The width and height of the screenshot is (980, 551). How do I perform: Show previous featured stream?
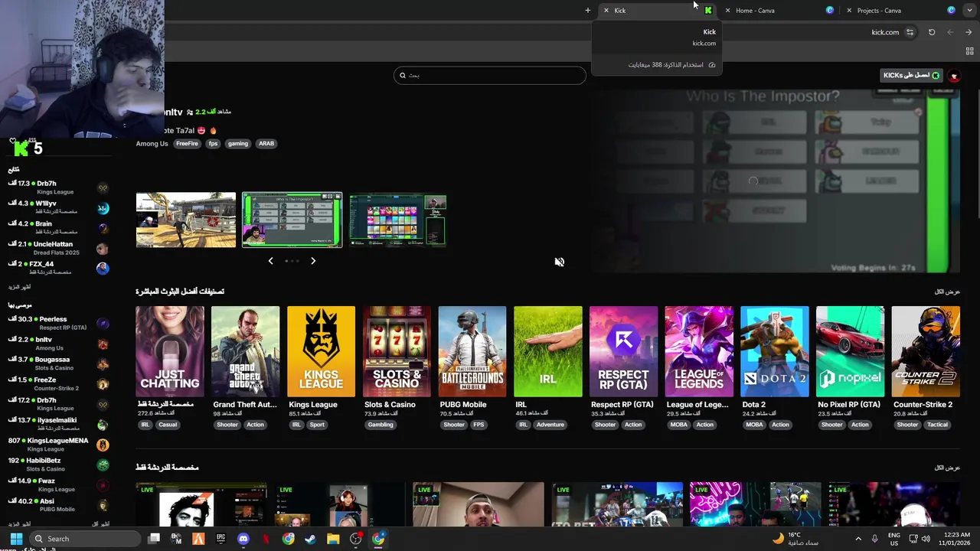pyautogui.click(x=270, y=261)
